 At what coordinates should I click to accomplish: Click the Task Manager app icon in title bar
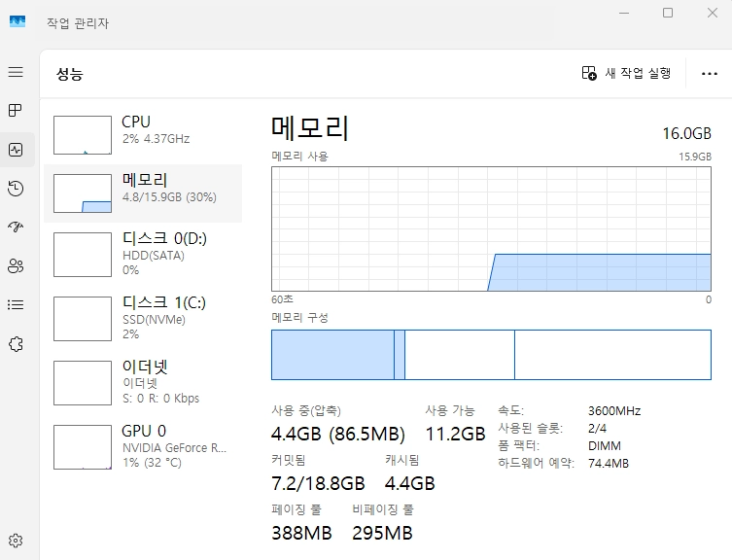pos(17,21)
